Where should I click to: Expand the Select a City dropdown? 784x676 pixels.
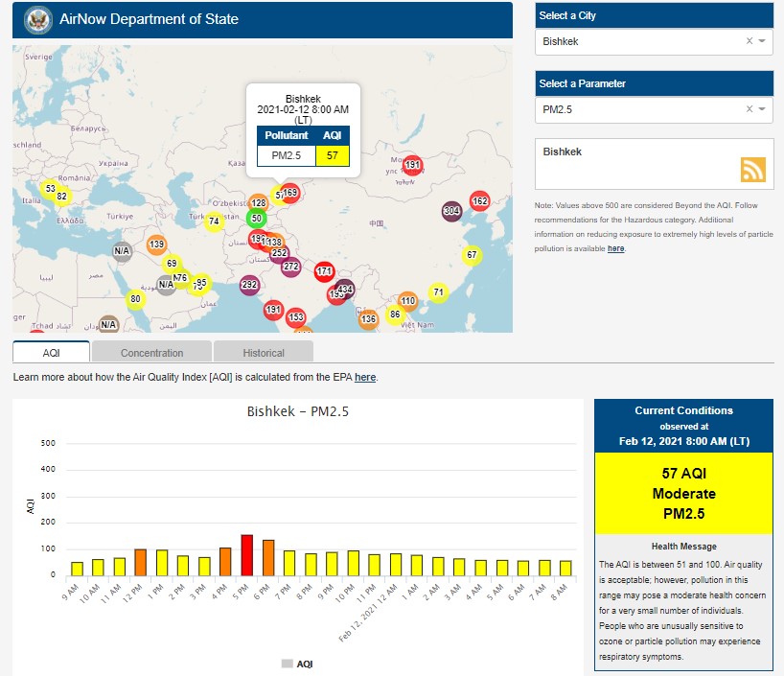coord(762,41)
